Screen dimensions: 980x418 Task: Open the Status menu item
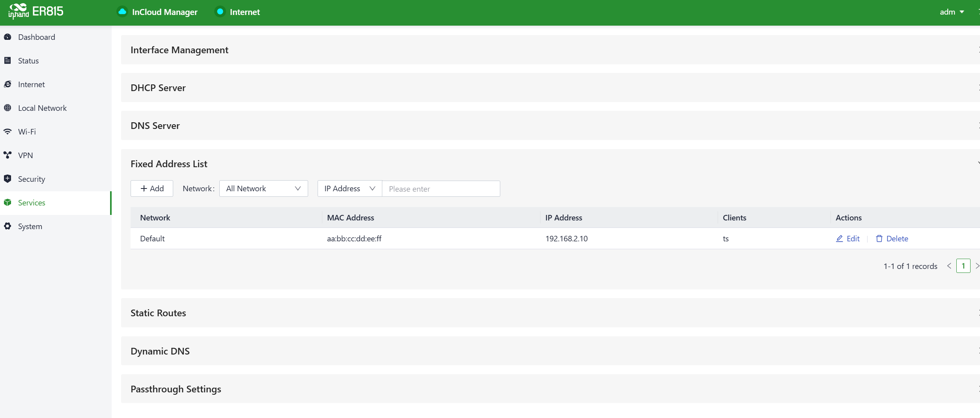coord(28,61)
